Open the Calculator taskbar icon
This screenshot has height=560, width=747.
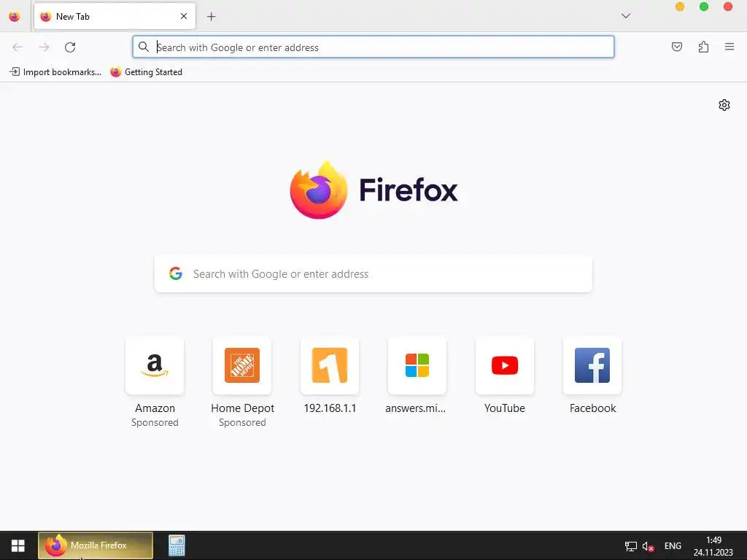click(x=177, y=545)
